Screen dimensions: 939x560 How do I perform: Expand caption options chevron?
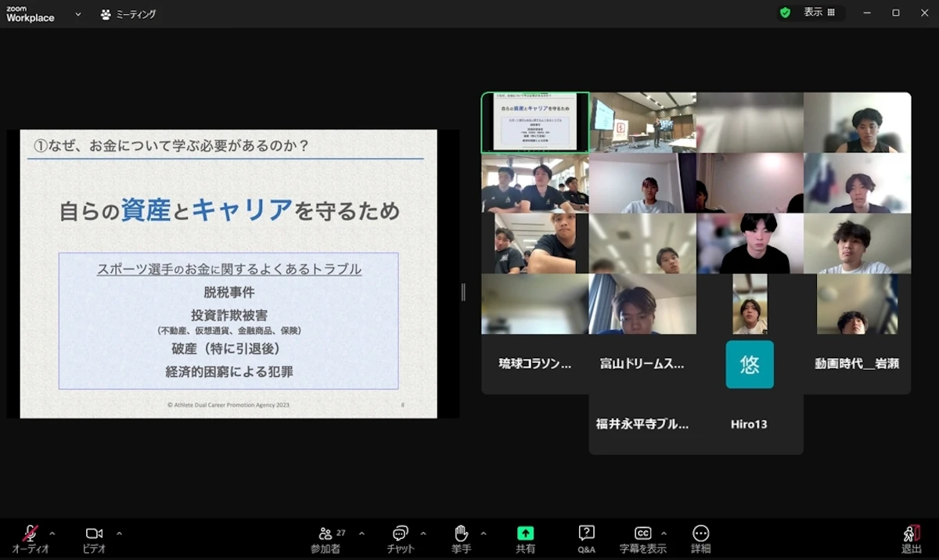click(664, 533)
